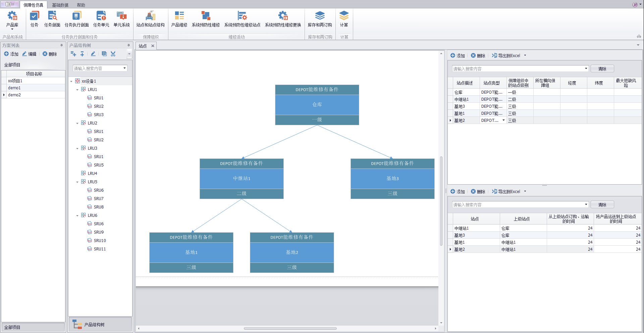The height and width of the screenshot is (333, 644).
Task: Open 库存和再订购 from the ribbon
Action: point(320,19)
